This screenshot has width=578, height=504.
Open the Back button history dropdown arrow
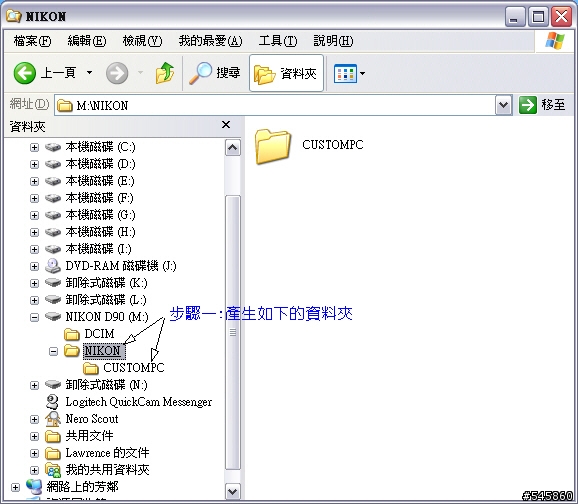[90, 73]
